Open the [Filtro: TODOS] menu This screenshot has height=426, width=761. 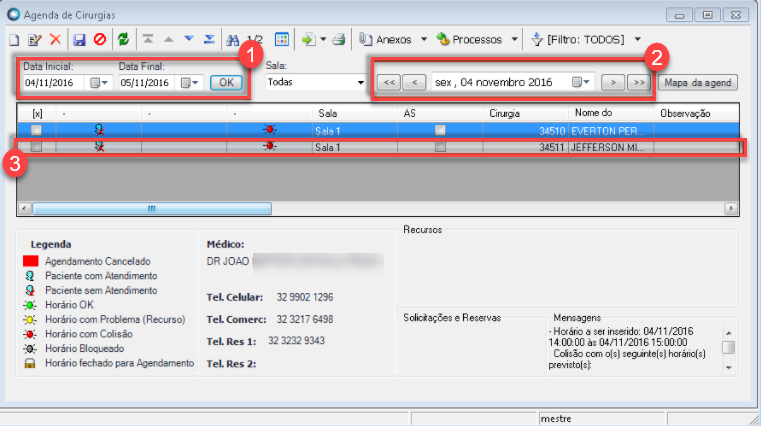point(586,40)
